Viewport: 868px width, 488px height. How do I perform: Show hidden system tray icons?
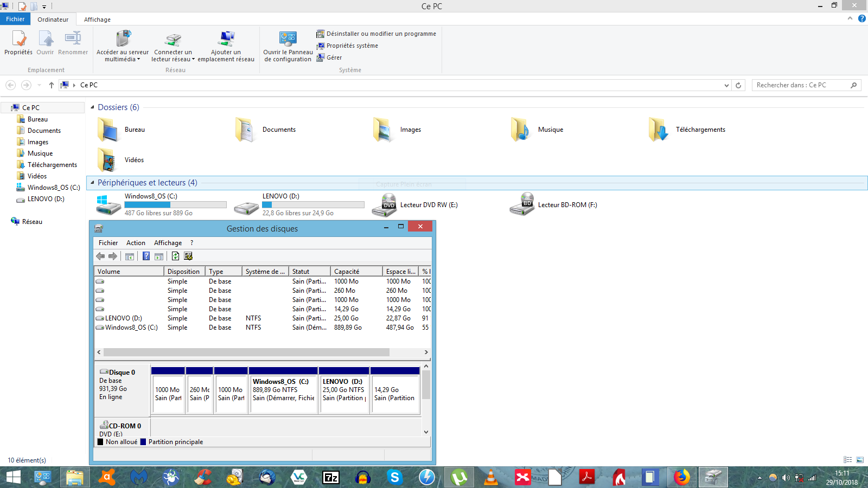click(x=759, y=478)
